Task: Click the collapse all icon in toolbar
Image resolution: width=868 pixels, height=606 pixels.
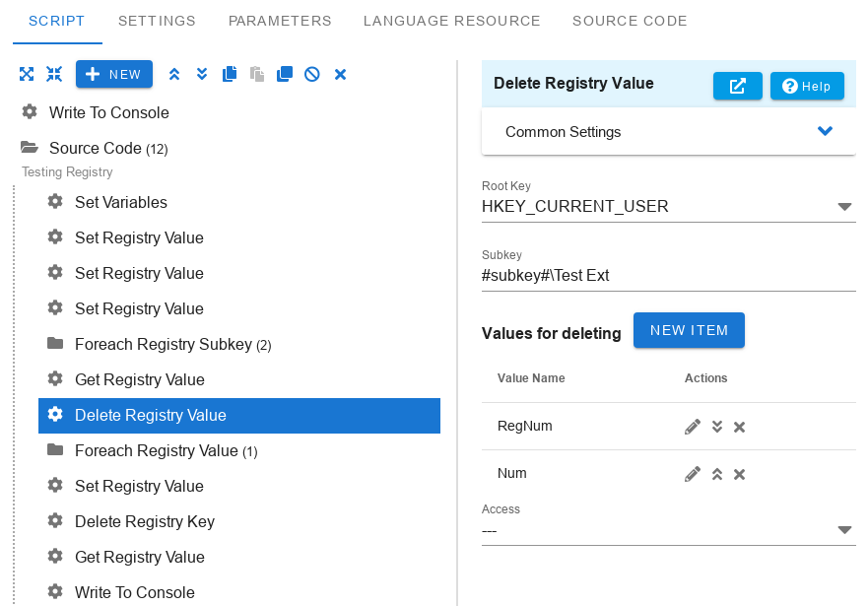Action: tap(54, 74)
